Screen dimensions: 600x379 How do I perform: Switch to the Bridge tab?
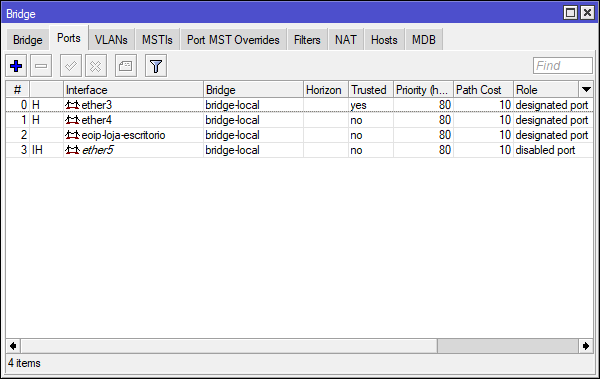pos(28,40)
